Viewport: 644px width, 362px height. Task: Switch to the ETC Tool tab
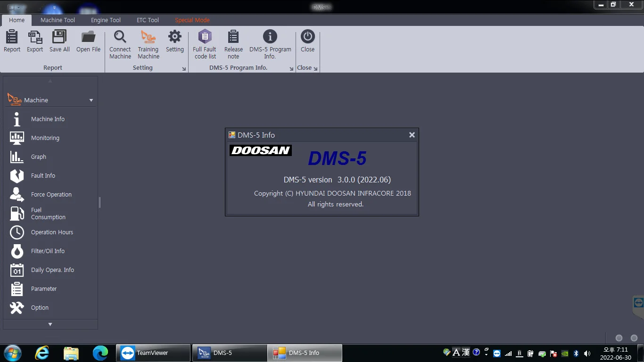(148, 20)
